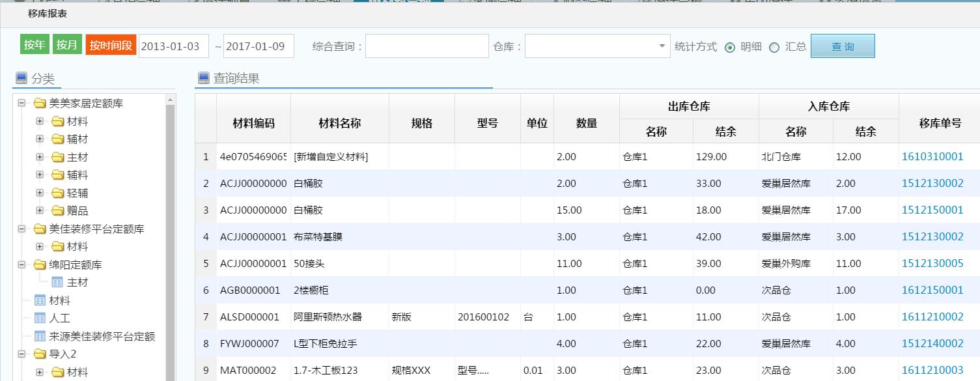Click the table icon beside 人工

(40, 318)
